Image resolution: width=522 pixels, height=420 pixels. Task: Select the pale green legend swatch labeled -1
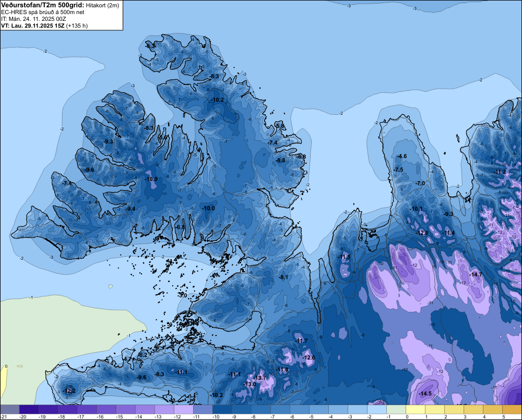pos(396,409)
